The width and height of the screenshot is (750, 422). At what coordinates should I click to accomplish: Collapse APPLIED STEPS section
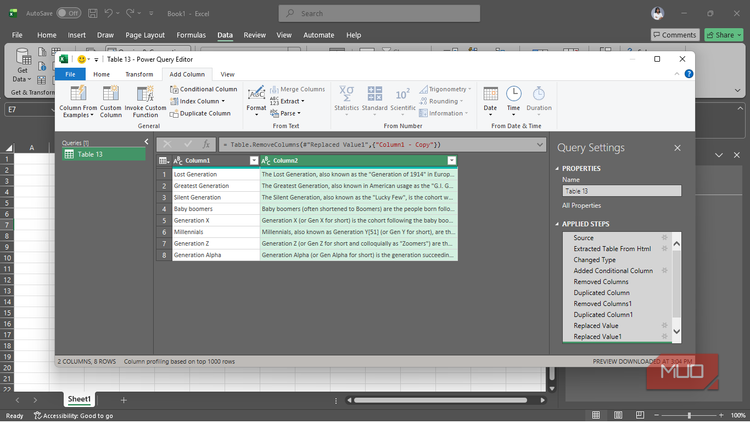pyautogui.click(x=557, y=224)
